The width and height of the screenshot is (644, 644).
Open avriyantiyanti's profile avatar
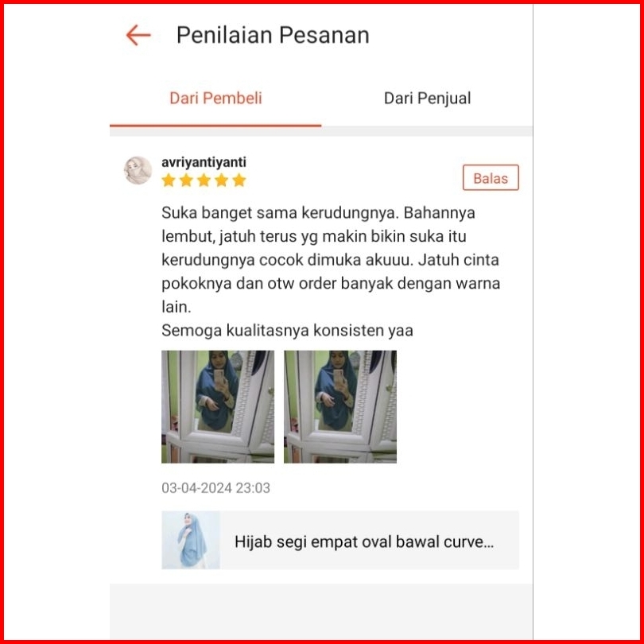[138, 170]
